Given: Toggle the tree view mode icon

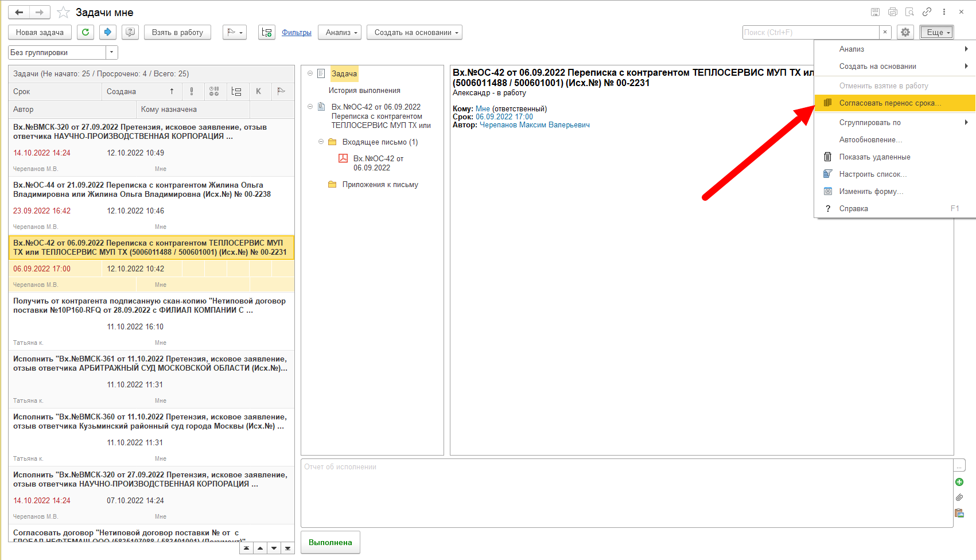Looking at the screenshot, I should (x=267, y=32).
